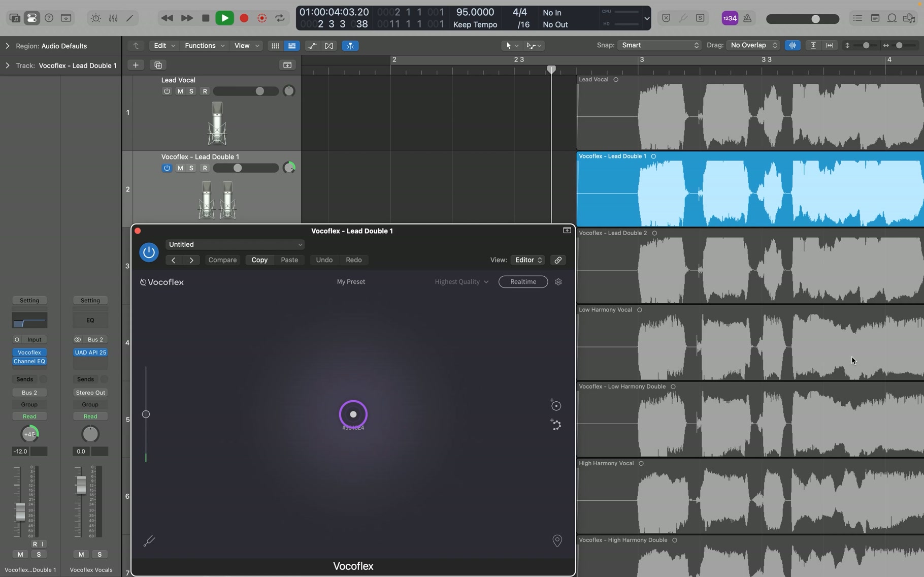Click the red Record button
Image resolution: width=924 pixels, height=577 pixels.
tap(244, 18)
